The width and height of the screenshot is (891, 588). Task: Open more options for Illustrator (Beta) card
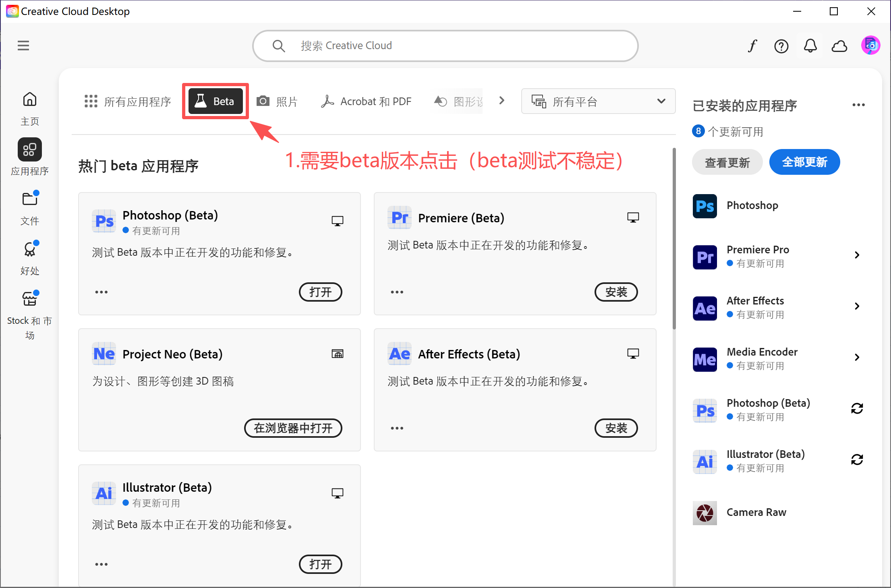pyautogui.click(x=101, y=564)
